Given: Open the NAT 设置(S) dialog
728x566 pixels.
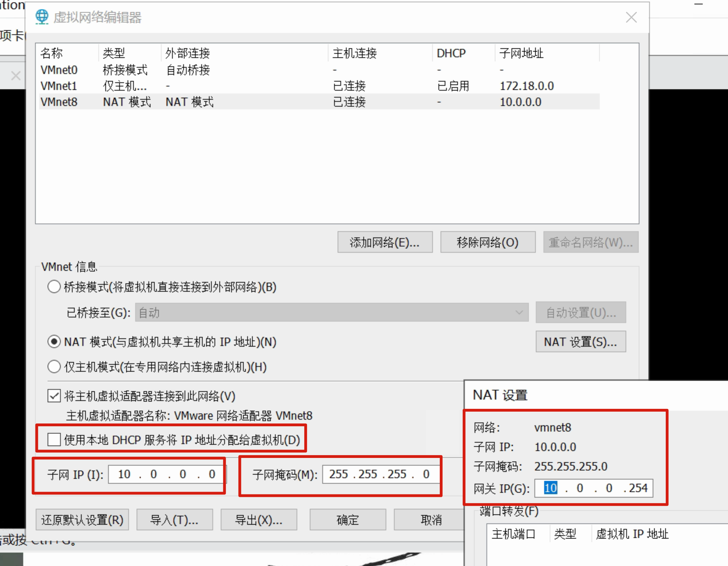Looking at the screenshot, I should point(580,342).
